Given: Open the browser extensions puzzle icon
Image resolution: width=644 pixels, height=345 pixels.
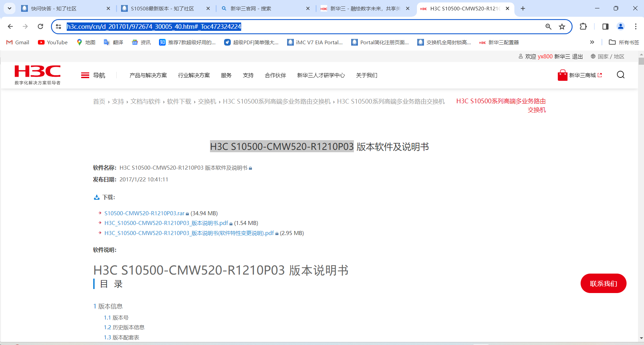Looking at the screenshot, I should pyautogui.click(x=583, y=26).
